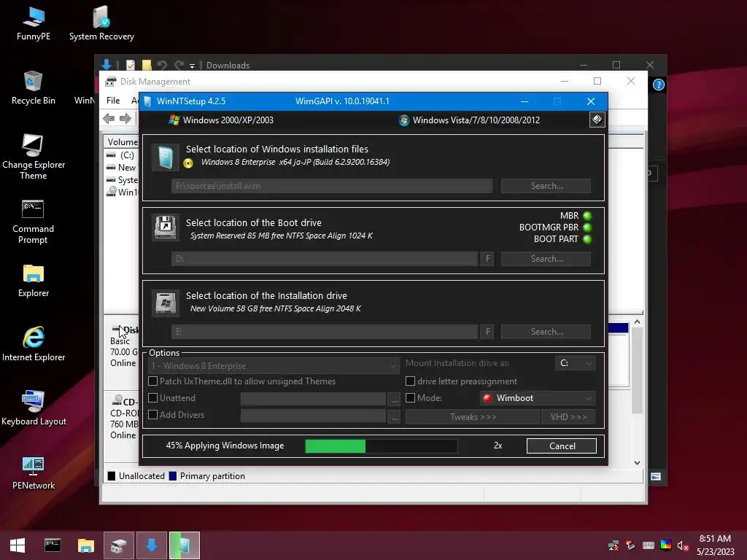Browse for Add Drivers folder
747x560 pixels.
tap(395, 416)
